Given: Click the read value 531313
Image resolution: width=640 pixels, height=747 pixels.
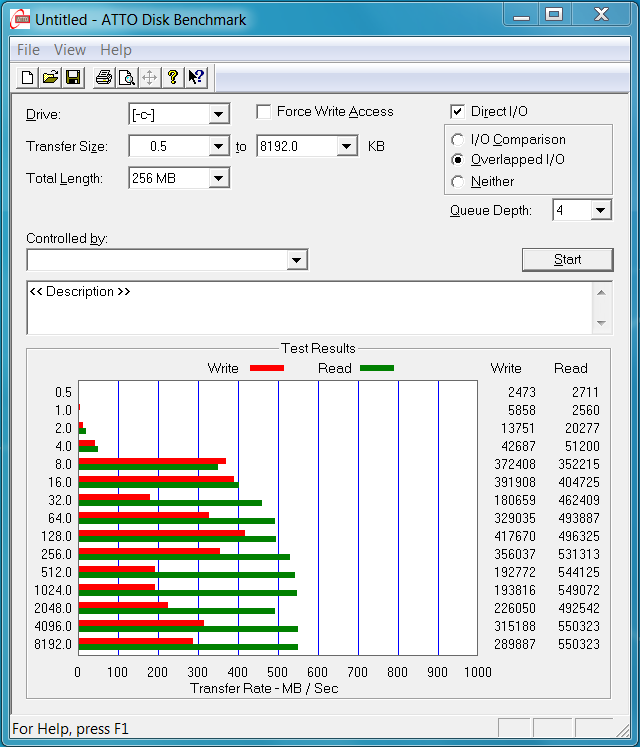Looking at the screenshot, I should [579, 554].
